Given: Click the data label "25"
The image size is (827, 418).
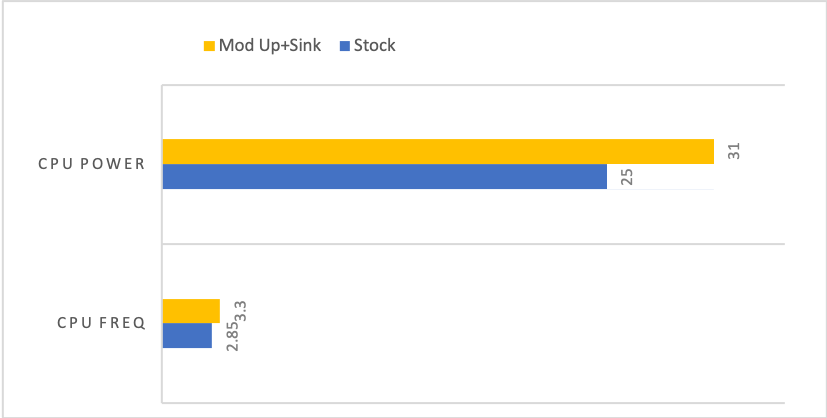Looking at the screenshot, I should (x=627, y=177).
